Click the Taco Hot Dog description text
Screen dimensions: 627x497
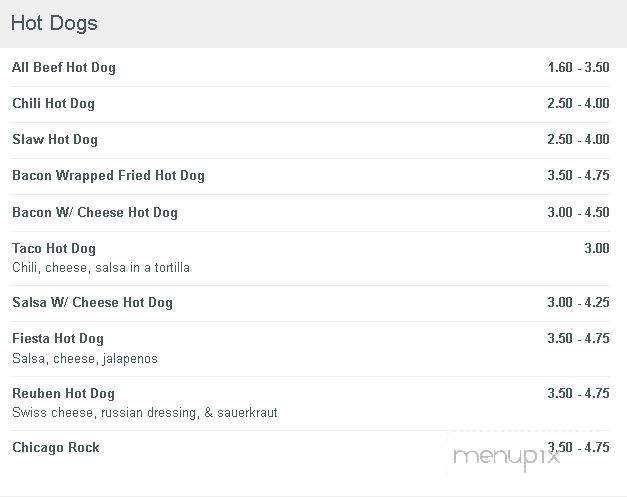(101, 267)
